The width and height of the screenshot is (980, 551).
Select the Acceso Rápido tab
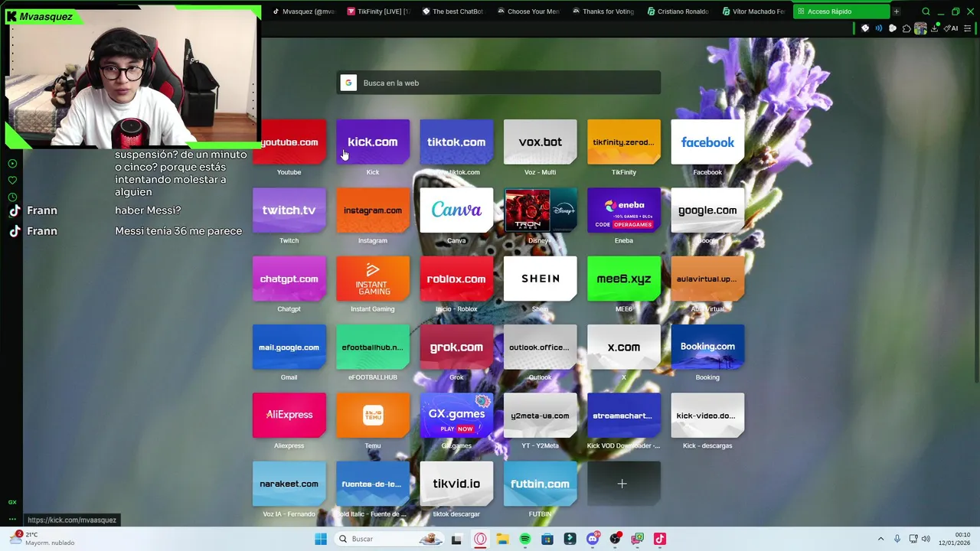click(841, 11)
